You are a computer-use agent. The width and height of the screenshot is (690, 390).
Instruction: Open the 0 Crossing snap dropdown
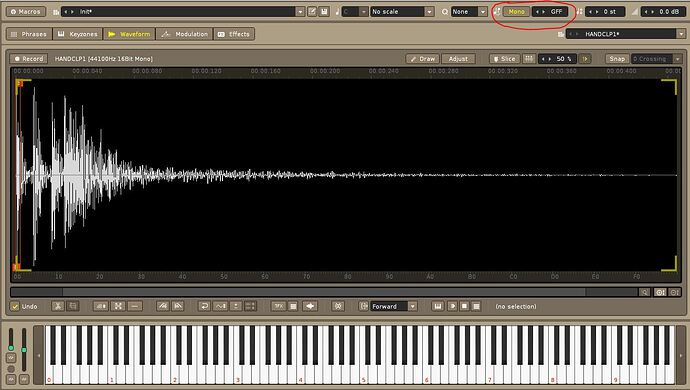point(678,59)
